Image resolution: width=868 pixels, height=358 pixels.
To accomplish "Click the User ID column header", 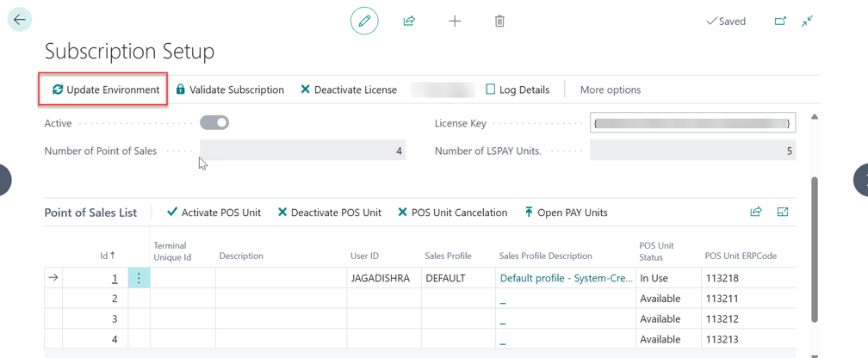I will click(364, 256).
